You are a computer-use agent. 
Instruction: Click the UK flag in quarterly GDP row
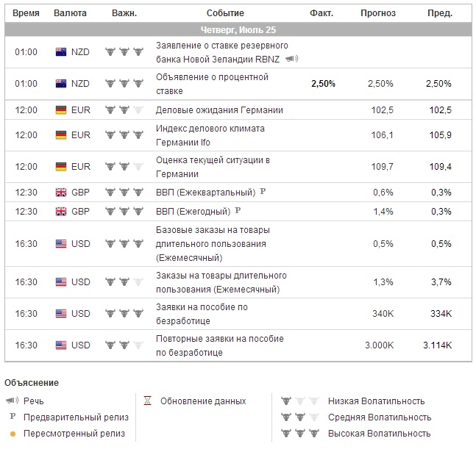click(x=62, y=193)
